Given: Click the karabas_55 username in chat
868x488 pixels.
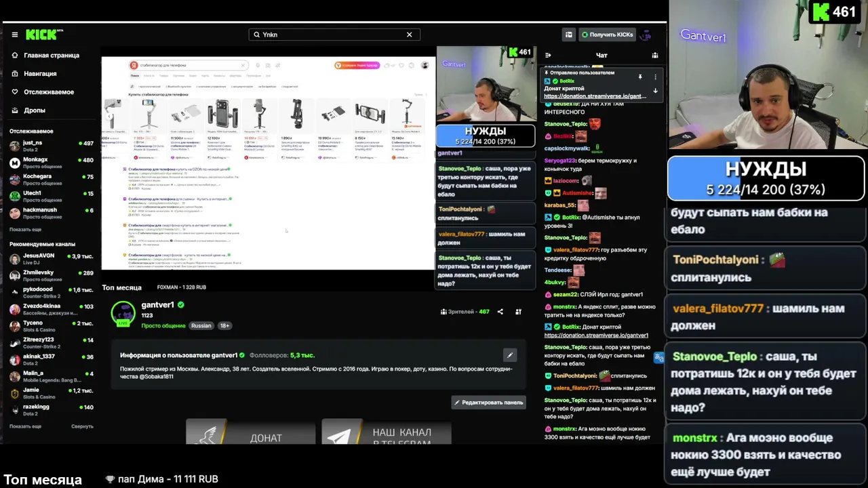Looking at the screenshot, I should (559, 205).
